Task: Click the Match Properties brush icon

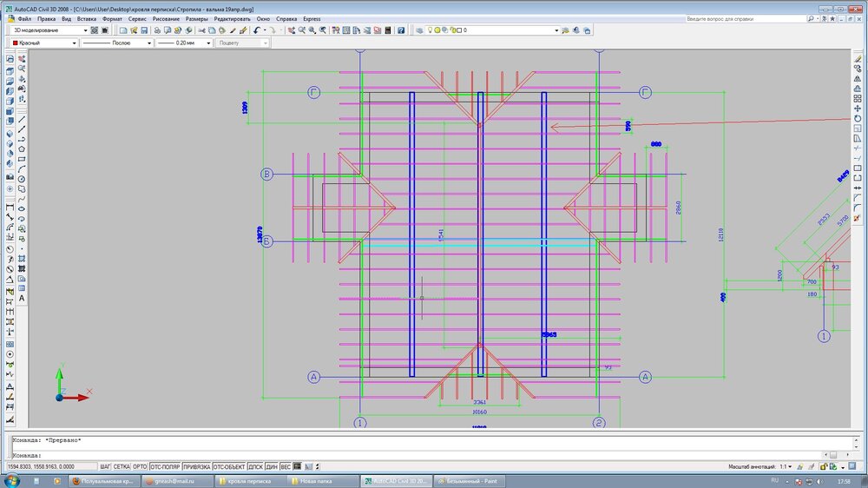Action: pos(233,30)
